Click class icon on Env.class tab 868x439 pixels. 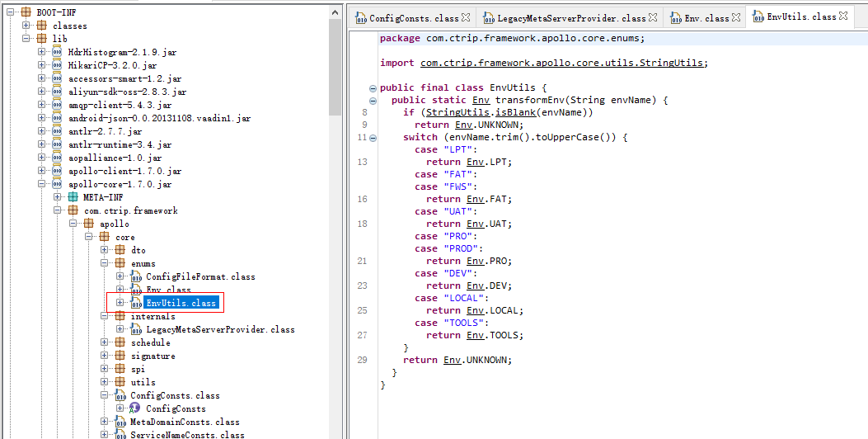(x=676, y=18)
